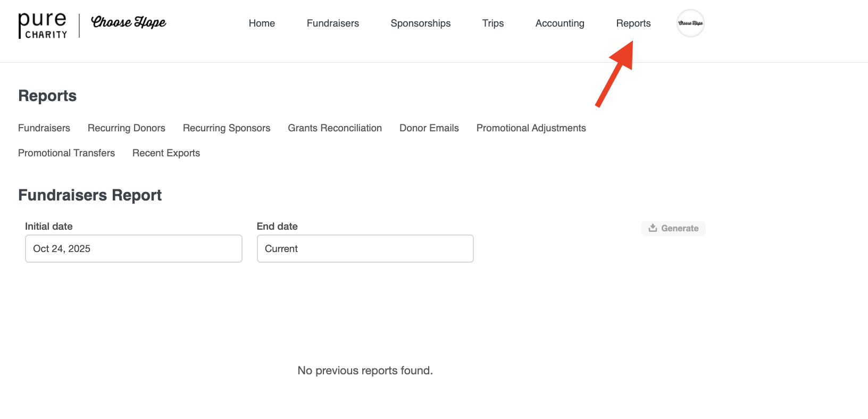
Task: Click the Choose Hope script logo
Action: coord(129,23)
